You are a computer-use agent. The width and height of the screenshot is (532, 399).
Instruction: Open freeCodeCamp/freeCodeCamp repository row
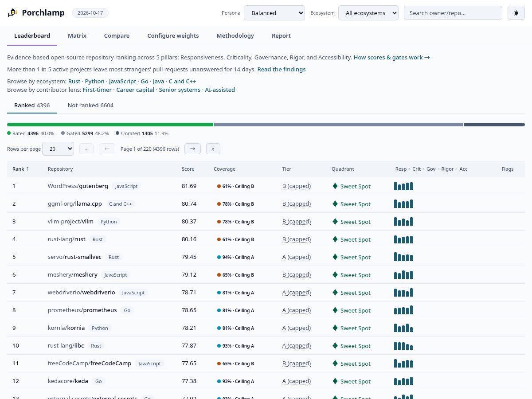coord(266,364)
